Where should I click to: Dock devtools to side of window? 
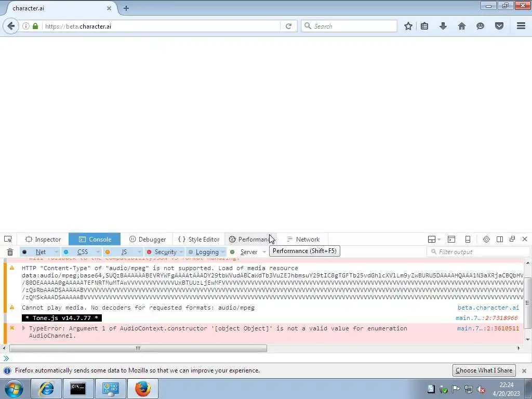tap(499, 239)
